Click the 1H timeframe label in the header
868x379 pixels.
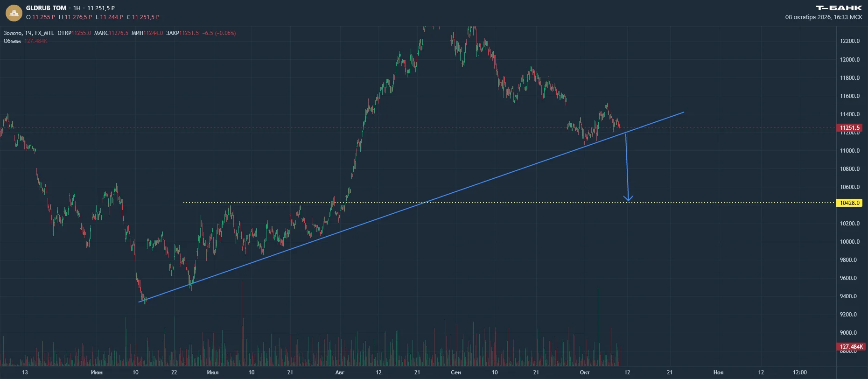[x=77, y=8]
